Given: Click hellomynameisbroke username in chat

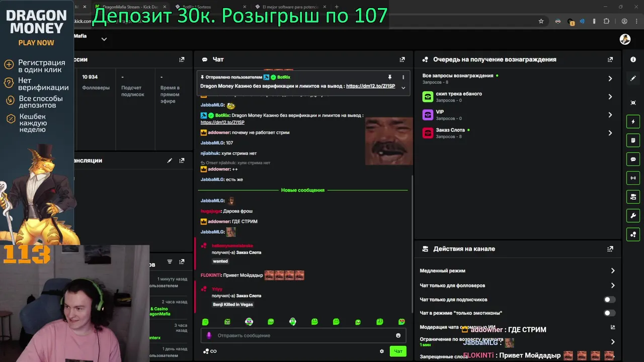Looking at the screenshot, I should coord(232,246).
